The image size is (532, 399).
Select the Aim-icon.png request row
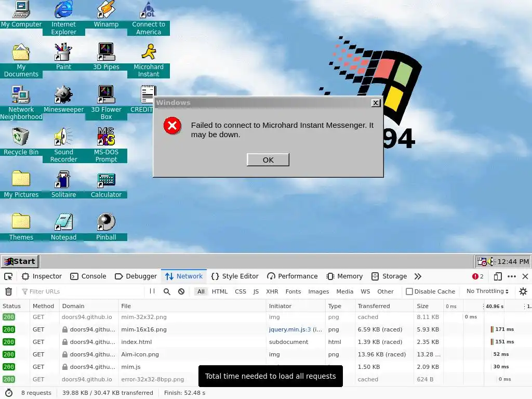coord(266,354)
